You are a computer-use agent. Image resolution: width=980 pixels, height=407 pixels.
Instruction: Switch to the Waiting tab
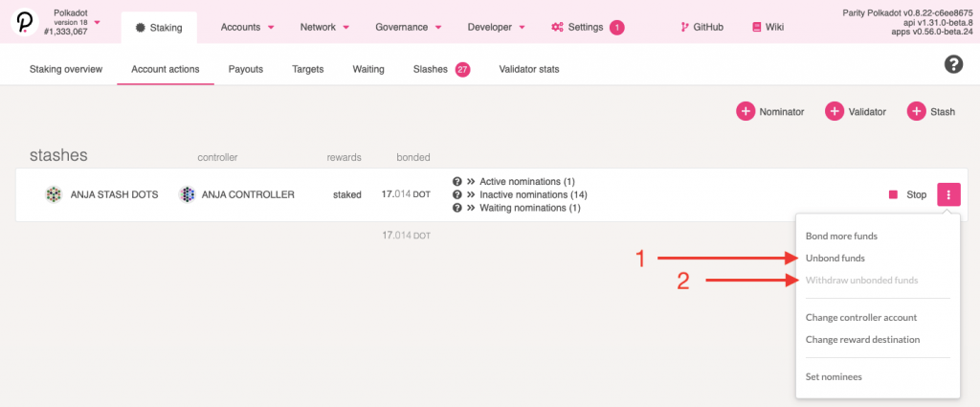[368, 69]
